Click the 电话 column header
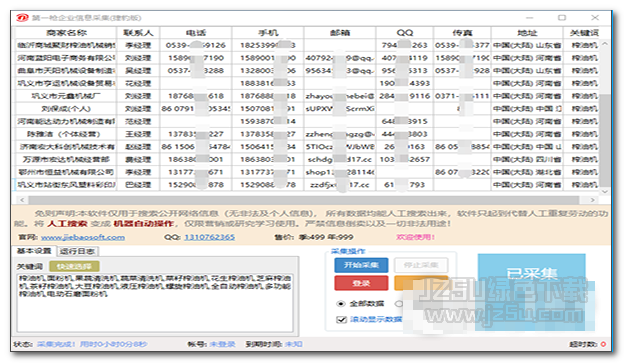Screen dimensions: 624x363 pos(196,33)
